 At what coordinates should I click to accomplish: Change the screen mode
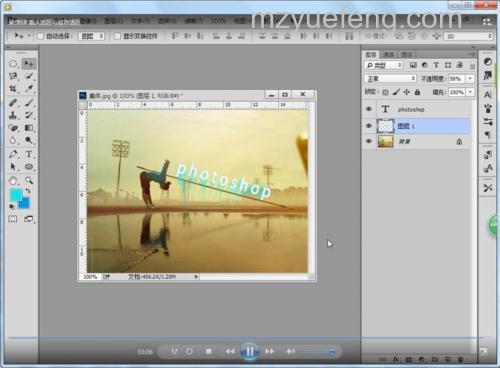pos(29,219)
